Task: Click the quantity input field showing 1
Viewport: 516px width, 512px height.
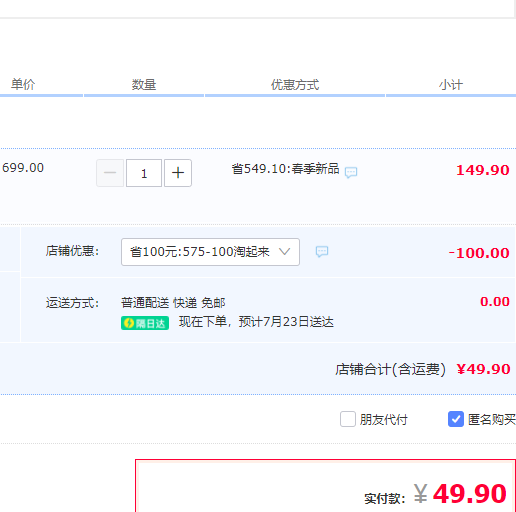Action: click(144, 173)
